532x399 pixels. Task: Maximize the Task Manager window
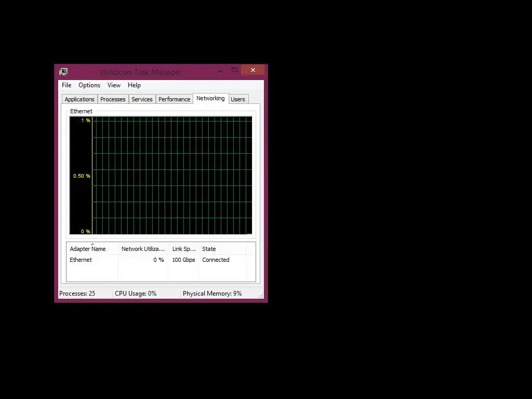point(234,70)
